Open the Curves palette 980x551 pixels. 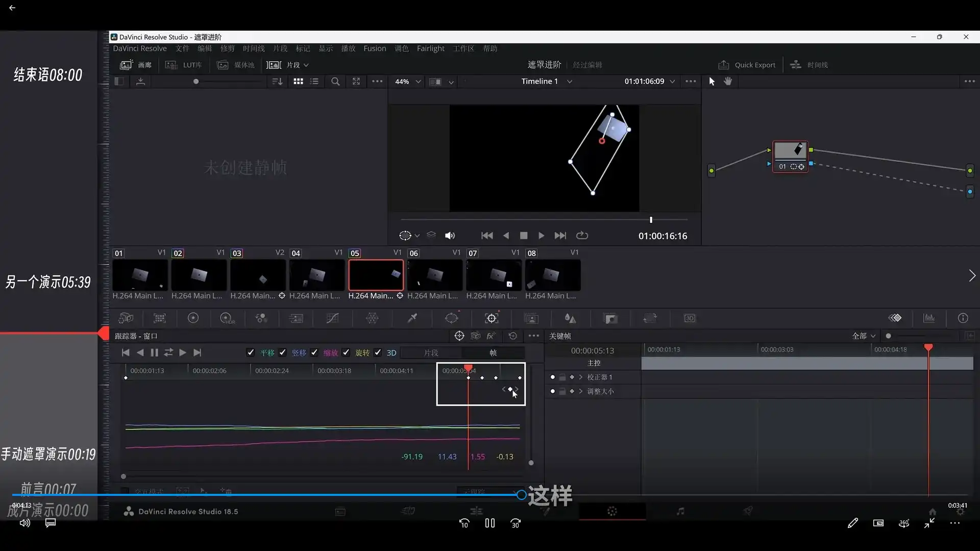click(x=333, y=318)
